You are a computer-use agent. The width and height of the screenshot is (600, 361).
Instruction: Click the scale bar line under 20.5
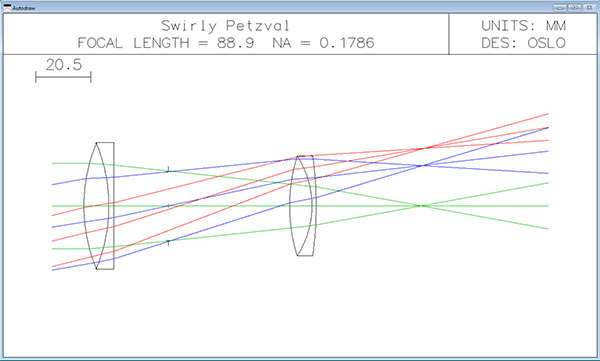[63, 77]
